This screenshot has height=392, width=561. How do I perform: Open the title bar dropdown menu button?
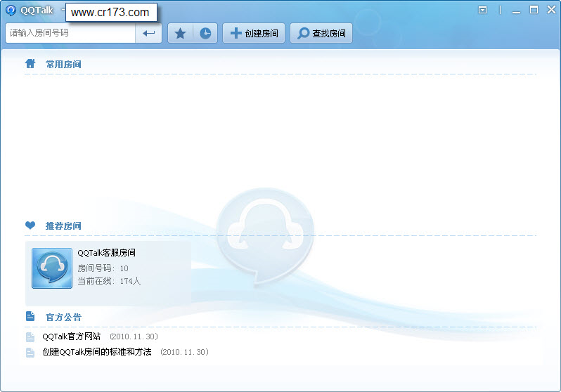pos(483,10)
